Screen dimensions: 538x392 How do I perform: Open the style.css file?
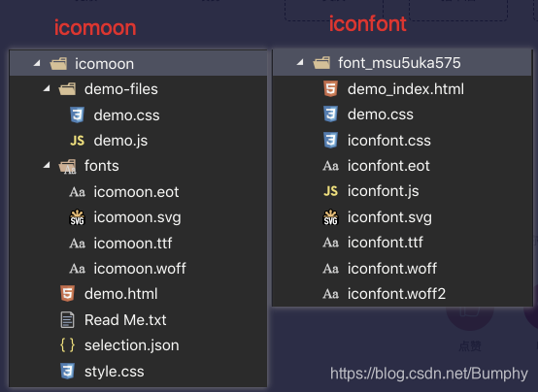click(115, 372)
